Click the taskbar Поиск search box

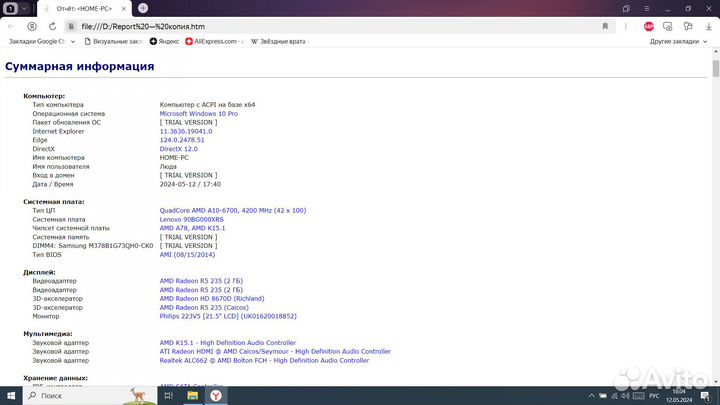pos(90,395)
